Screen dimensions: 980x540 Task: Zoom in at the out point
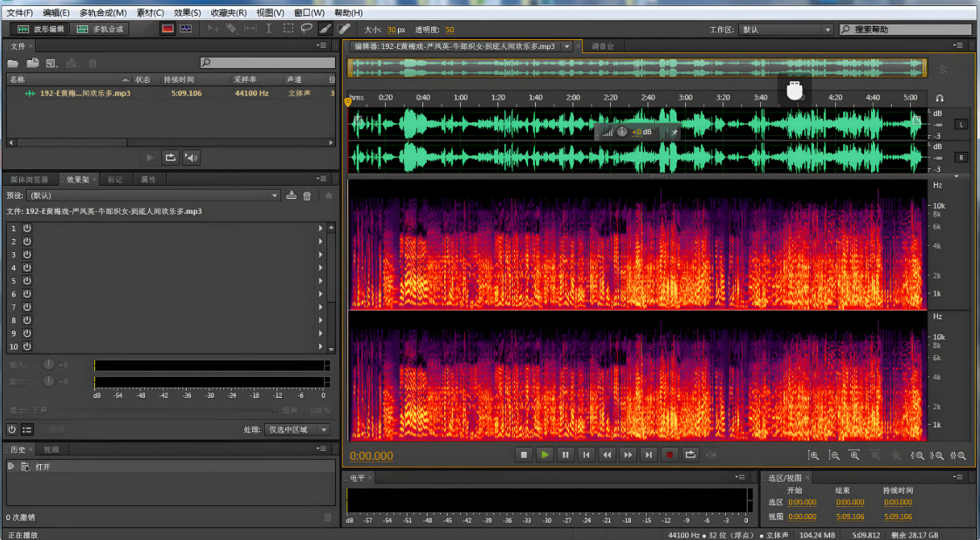tap(937, 455)
